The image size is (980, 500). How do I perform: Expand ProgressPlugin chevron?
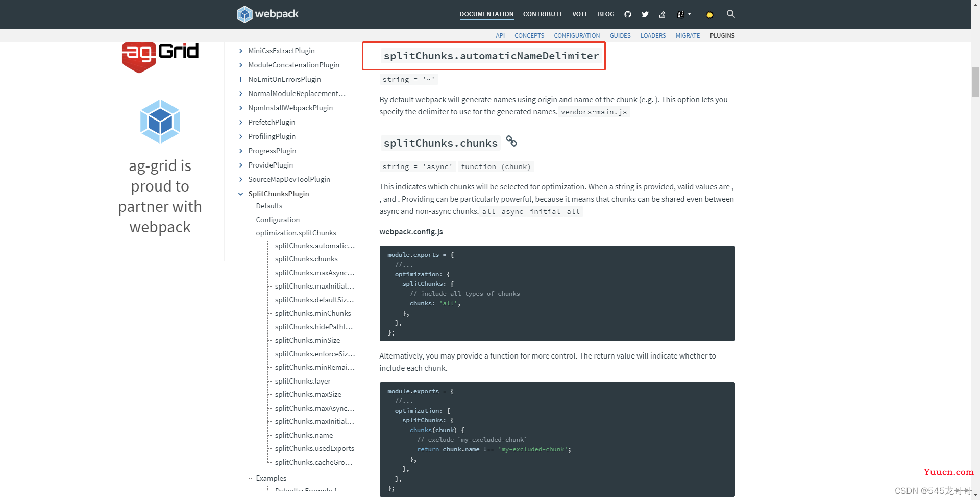(241, 151)
